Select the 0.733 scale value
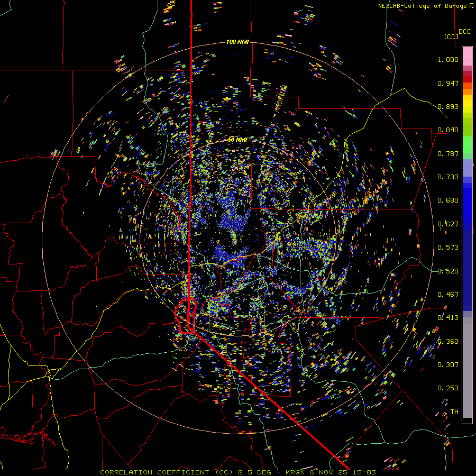 [x=448, y=177]
